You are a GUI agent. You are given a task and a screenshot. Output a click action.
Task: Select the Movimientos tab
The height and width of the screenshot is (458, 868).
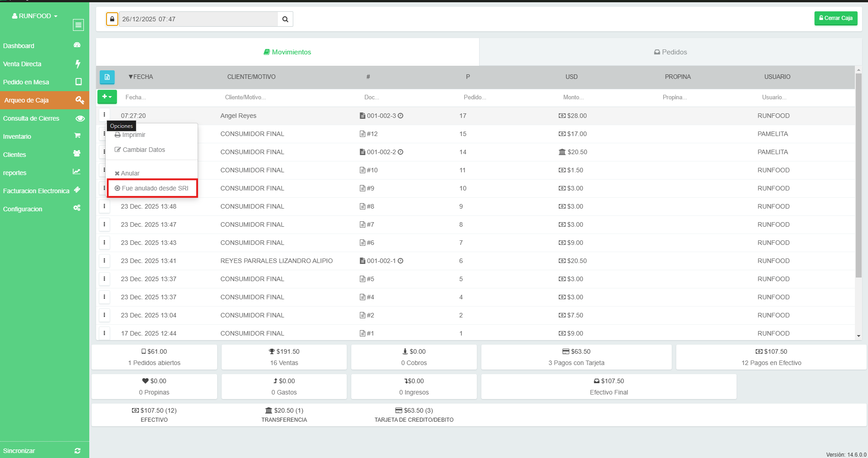(x=287, y=52)
